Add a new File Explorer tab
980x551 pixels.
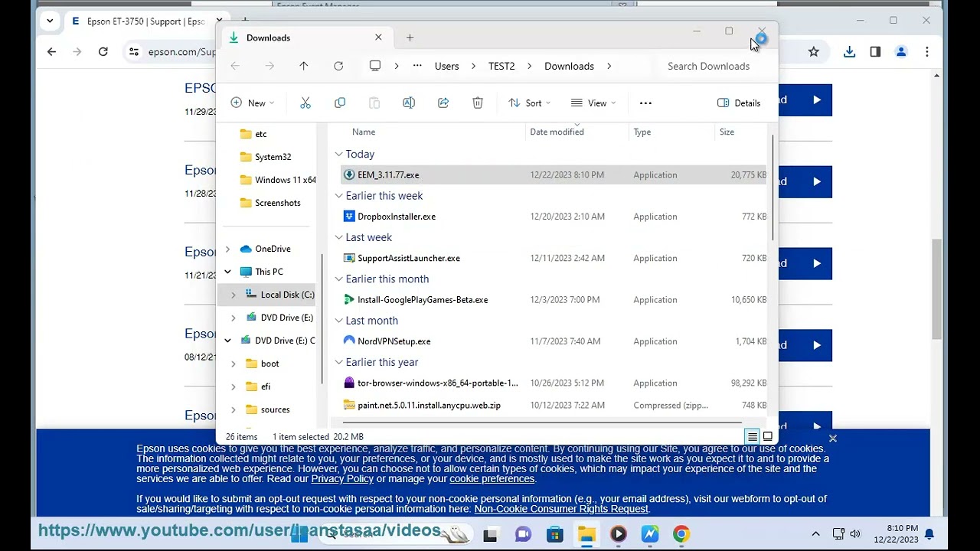(410, 37)
